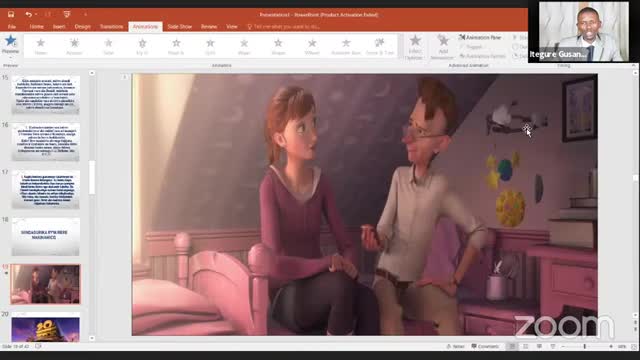Apply the Fade animation effect
640x360 pixels.
click(109, 46)
